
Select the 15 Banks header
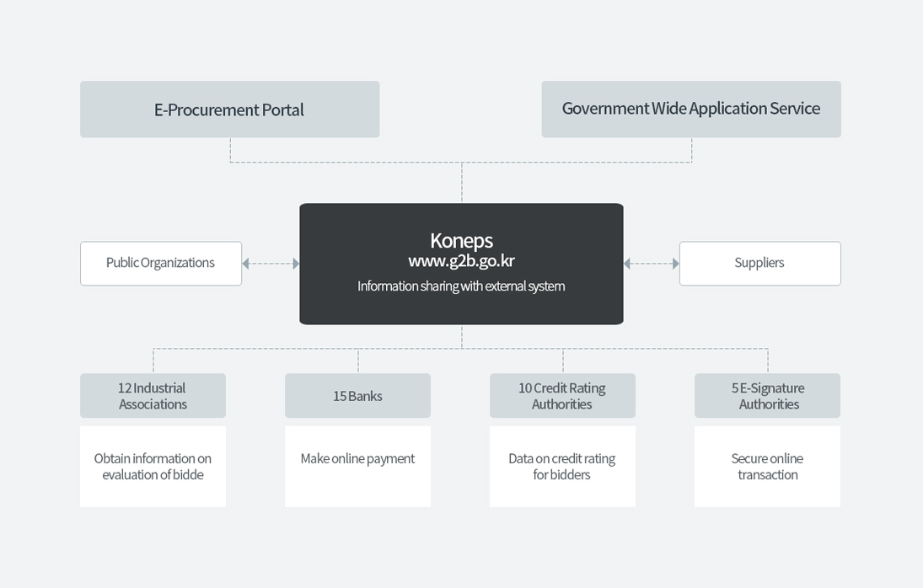(x=358, y=396)
